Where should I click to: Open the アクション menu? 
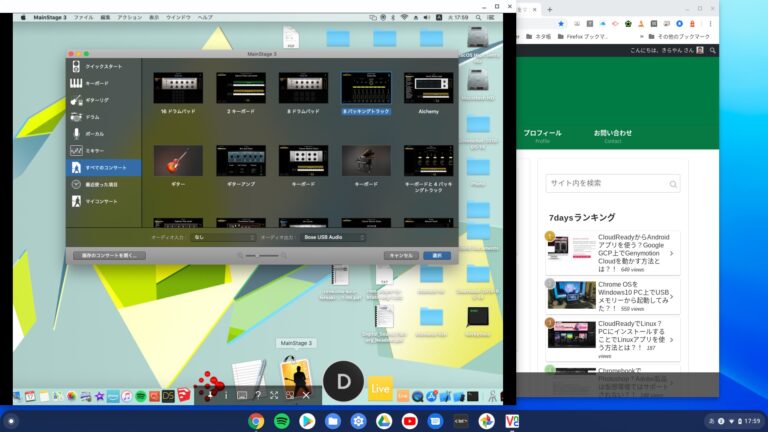click(129, 18)
